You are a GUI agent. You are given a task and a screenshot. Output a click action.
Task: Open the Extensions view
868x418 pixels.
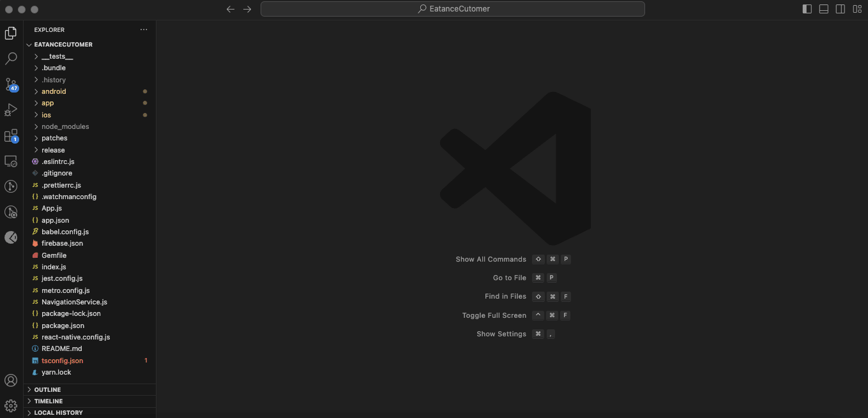[x=11, y=136]
